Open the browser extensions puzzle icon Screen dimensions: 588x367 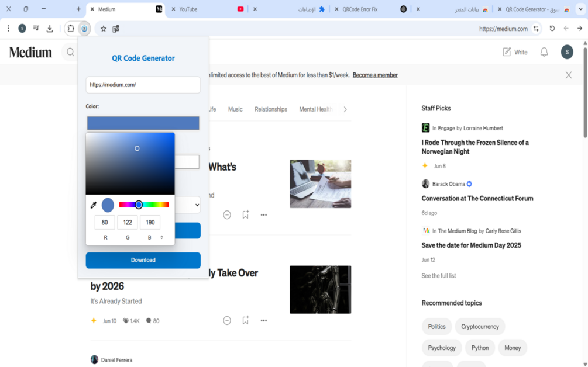coord(71,29)
